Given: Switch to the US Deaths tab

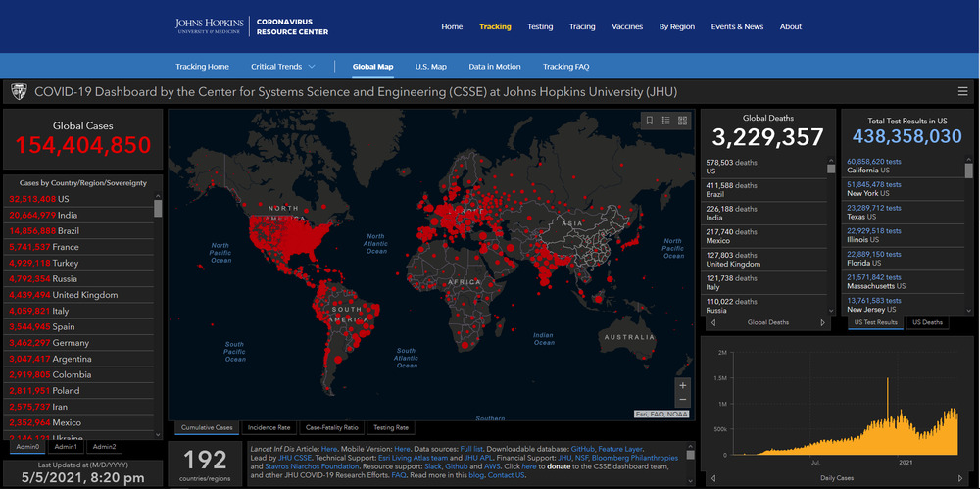Looking at the screenshot, I should 927,322.
